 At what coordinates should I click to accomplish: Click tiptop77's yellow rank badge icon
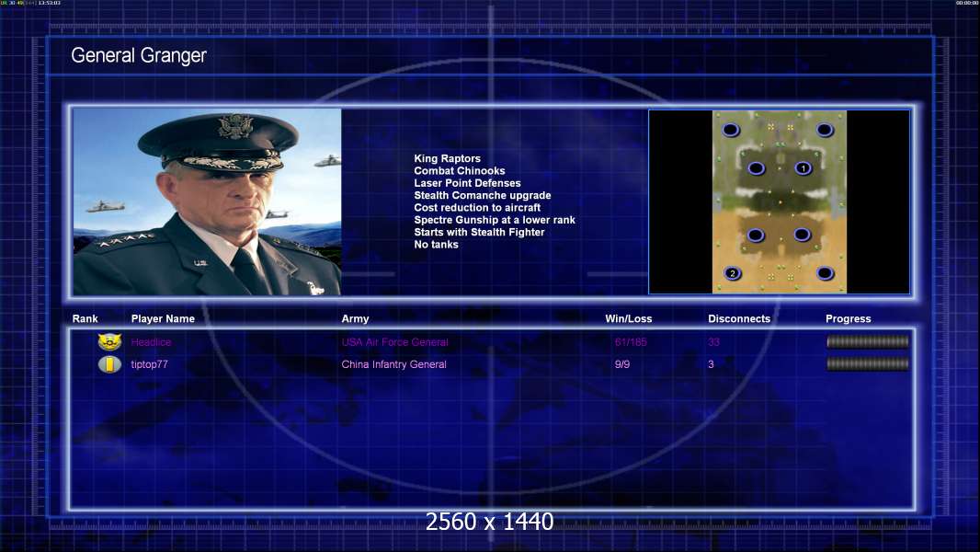110,363
